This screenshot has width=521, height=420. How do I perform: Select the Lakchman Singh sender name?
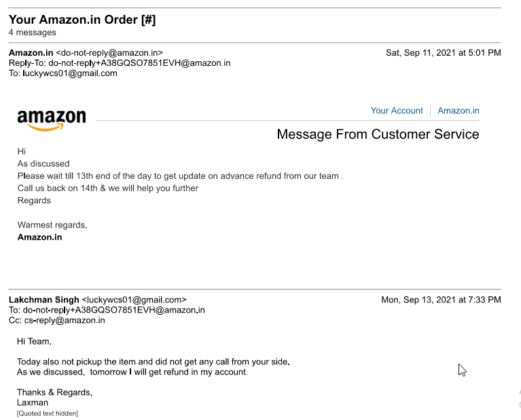coord(43,300)
